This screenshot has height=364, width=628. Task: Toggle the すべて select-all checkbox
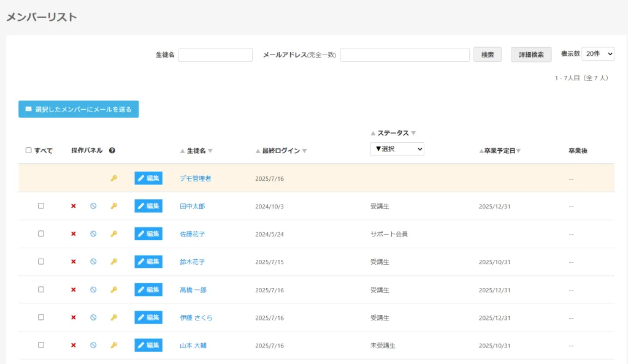[29, 150]
